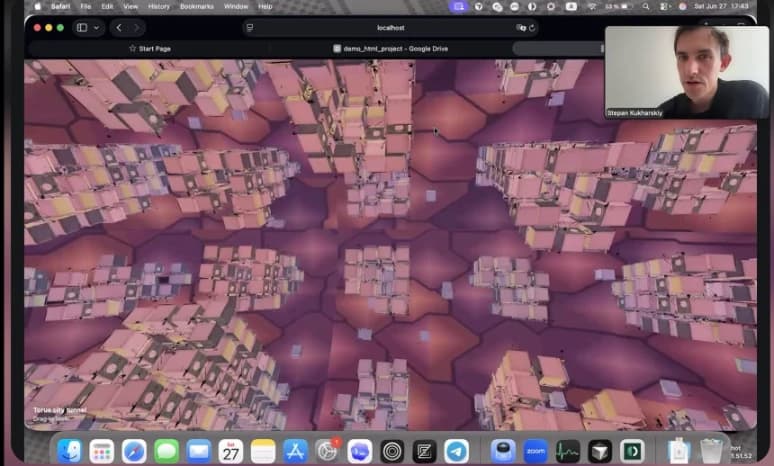The image size is (774, 466).
Task: Click the battery status indicator
Action: (619, 6)
